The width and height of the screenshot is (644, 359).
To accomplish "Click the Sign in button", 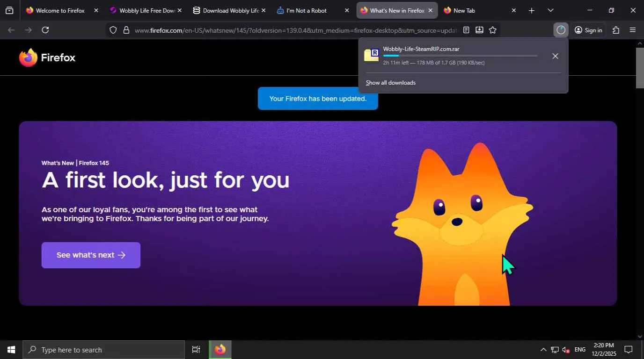I will point(588,30).
